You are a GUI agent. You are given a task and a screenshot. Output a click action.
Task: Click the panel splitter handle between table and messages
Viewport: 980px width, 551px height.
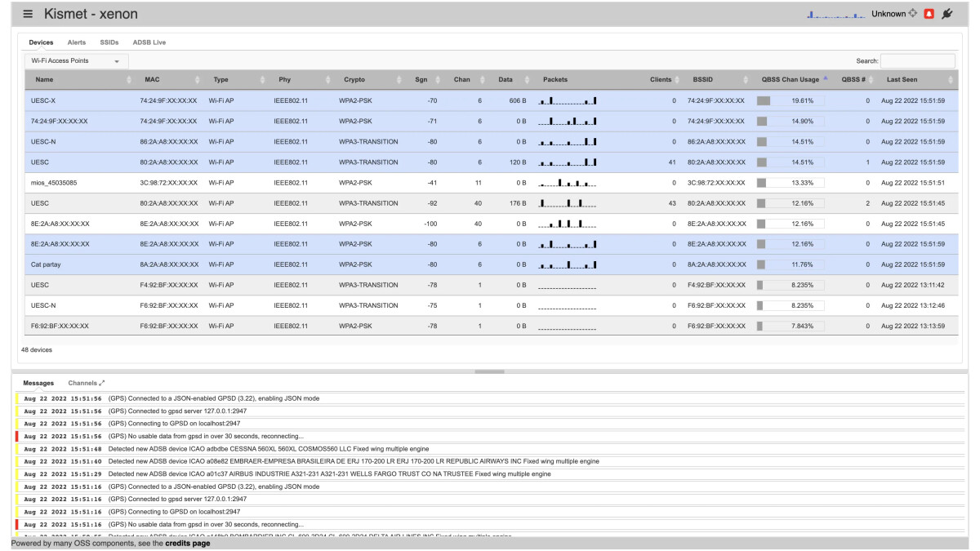tap(489, 371)
